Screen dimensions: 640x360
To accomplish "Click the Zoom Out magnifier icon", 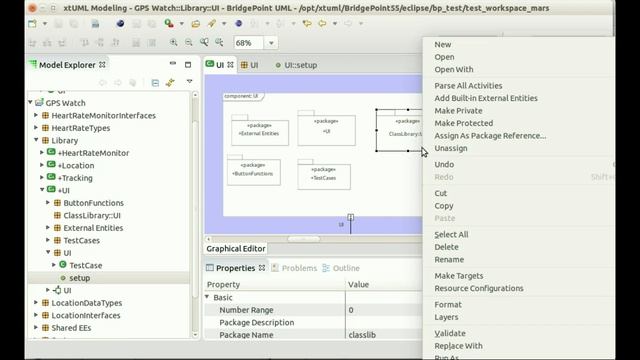I will [189, 42].
